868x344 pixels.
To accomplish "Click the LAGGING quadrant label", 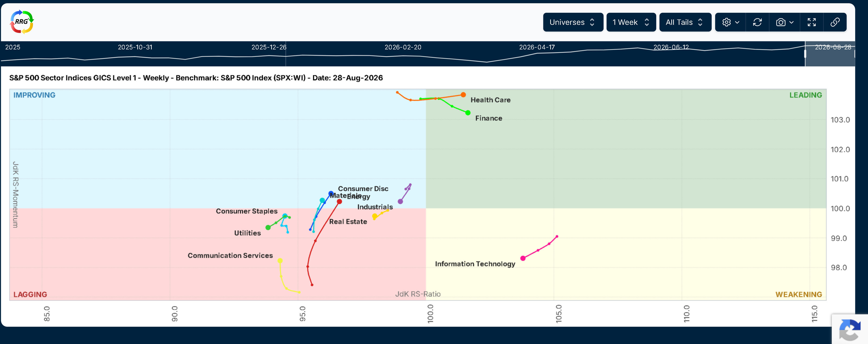I will coord(30,295).
